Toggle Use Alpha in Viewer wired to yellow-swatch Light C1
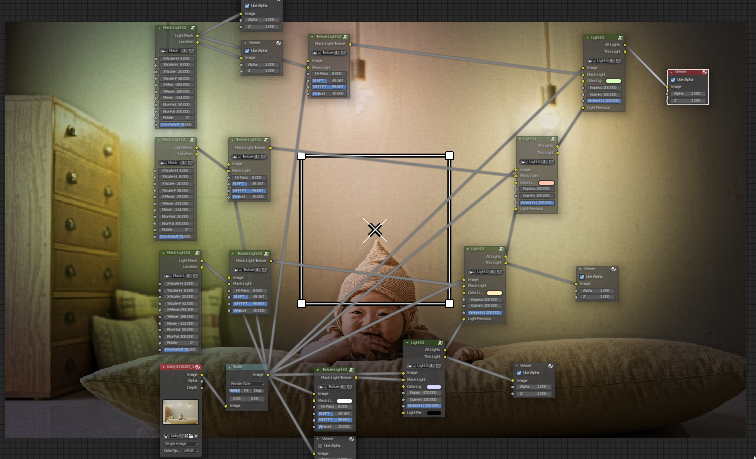This screenshot has width=756, height=459. click(582, 277)
